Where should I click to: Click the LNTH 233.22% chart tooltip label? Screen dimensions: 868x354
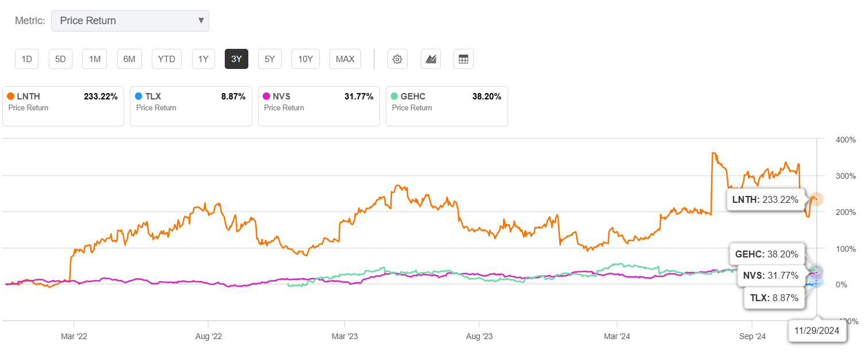tap(765, 200)
